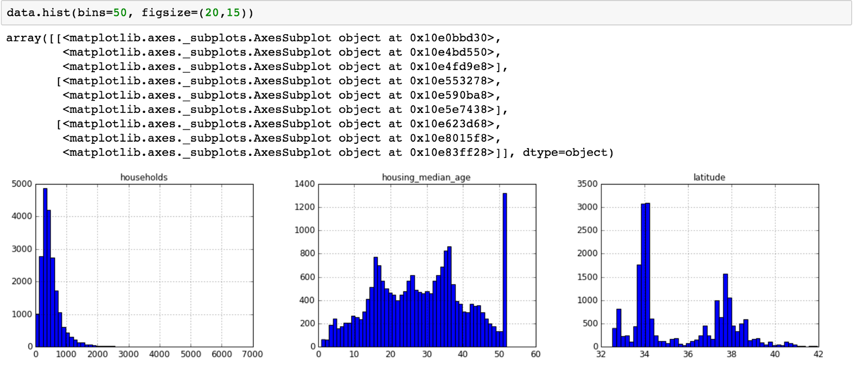The width and height of the screenshot is (868, 374).
Task: Click the far-right spike bar in housing_median_age
Action: pyautogui.click(x=505, y=271)
